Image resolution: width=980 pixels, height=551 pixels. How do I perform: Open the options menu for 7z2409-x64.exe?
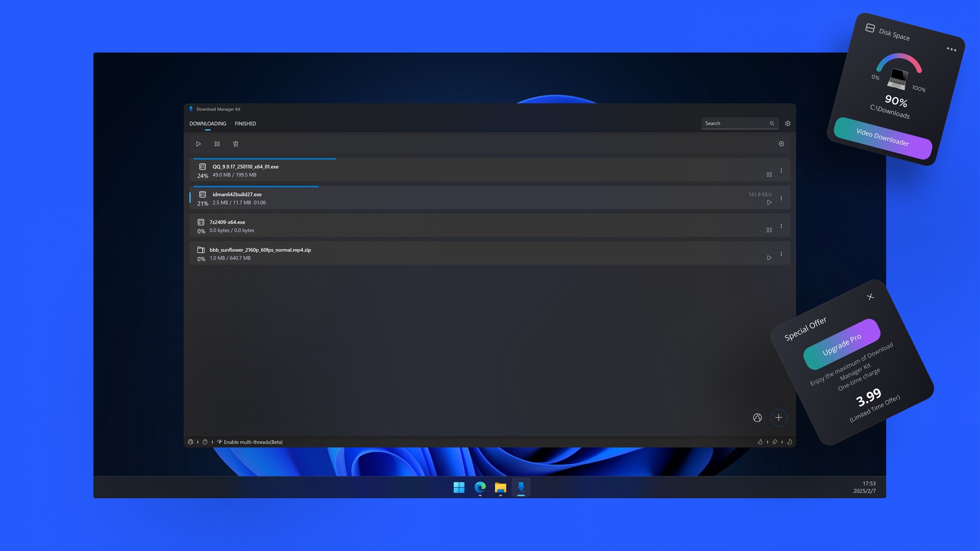click(x=782, y=226)
